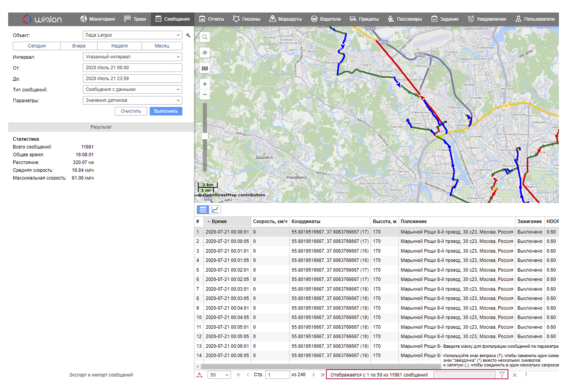Expand the Объект dropdown Лада Largus
The height and width of the screenshot is (392, 567).
(x=132, y=35)
